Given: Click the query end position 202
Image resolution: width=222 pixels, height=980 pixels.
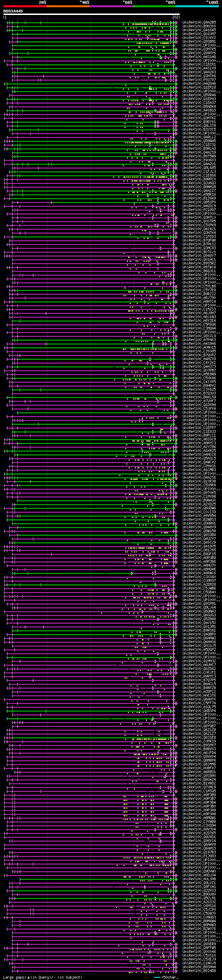Looking at the screenshot, I should pos(175,17).
